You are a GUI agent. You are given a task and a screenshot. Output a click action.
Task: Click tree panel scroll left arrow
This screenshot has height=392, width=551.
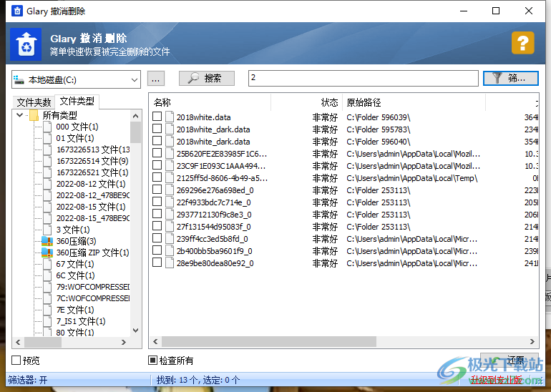tap(19, 342)
